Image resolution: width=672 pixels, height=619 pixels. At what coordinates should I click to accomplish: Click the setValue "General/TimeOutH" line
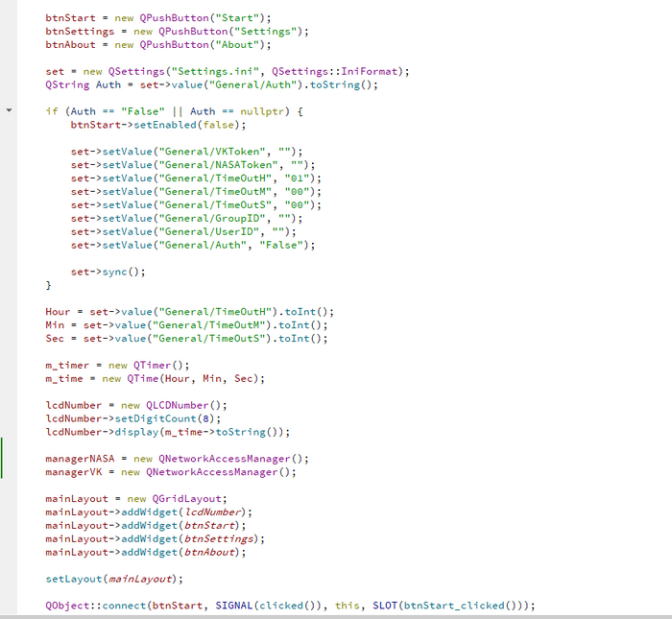coord(196,179)
